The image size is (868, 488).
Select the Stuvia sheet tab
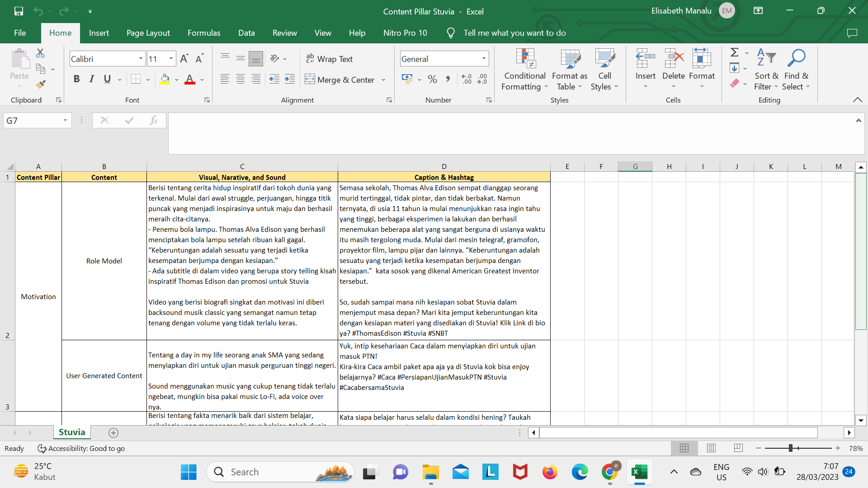(72, 432)
